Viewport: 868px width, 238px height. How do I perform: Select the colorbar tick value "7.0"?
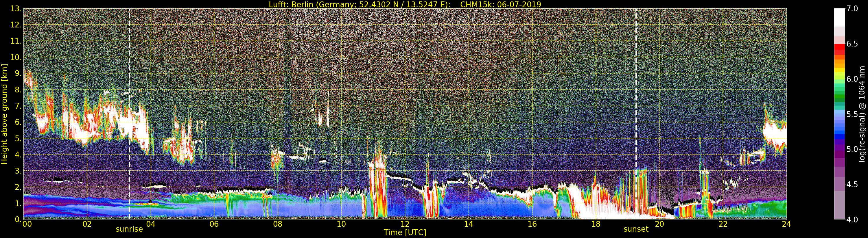click(x=852, y=9)
